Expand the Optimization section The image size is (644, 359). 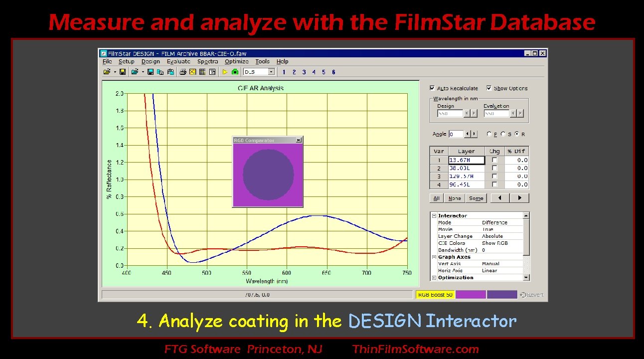(x=434, y=278)
